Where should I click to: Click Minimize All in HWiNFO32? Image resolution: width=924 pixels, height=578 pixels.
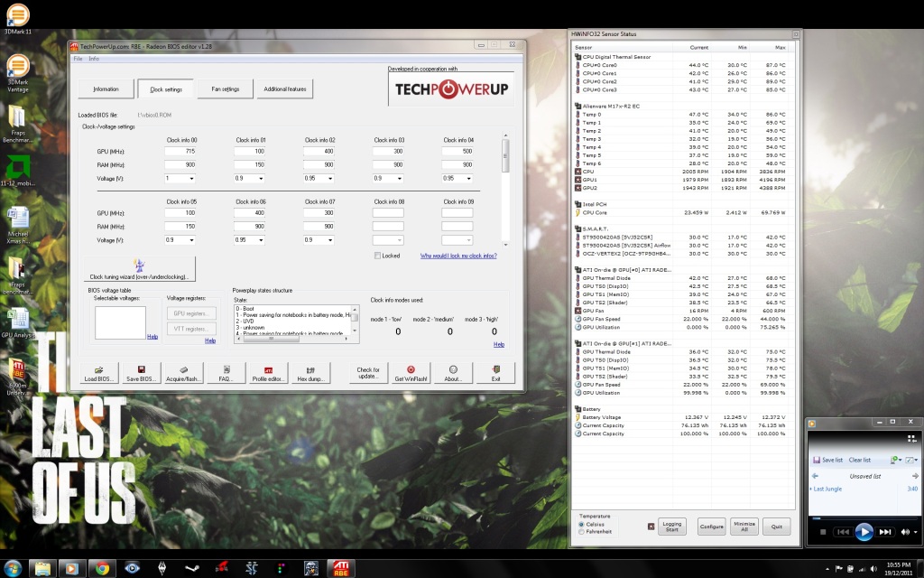(x=744, y=527)
